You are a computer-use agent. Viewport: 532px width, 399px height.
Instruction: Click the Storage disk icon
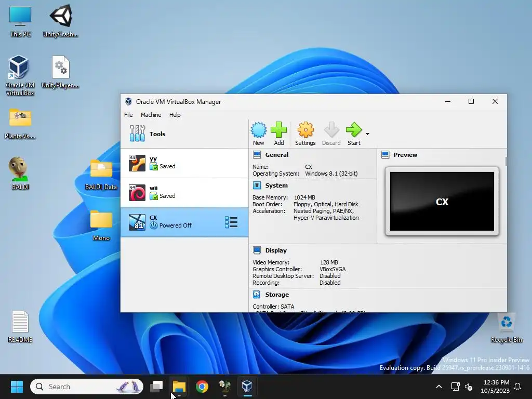tap(257, 295)
